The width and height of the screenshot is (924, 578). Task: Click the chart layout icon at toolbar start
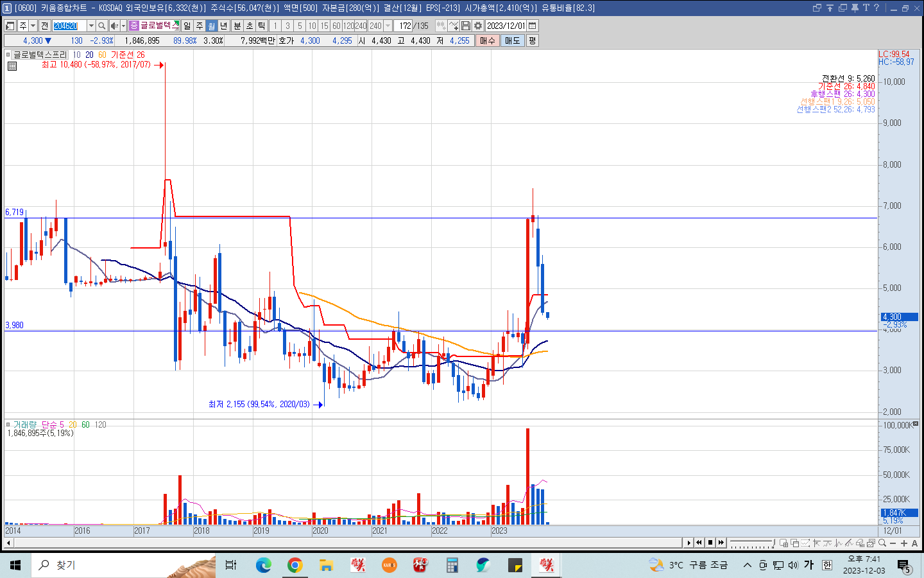coord(10,26)
